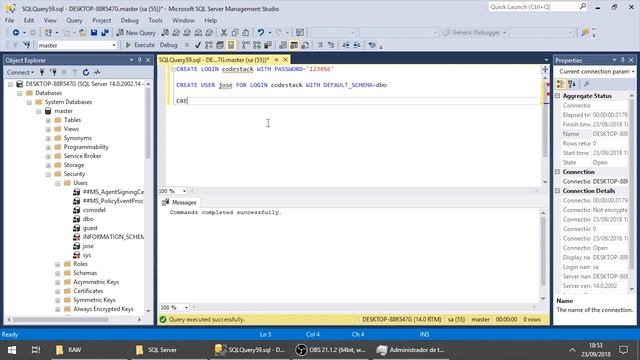The width and height of the screenshot is (640, 360).
Task: Click the New Query toolbar button
Action: point(136,33)
